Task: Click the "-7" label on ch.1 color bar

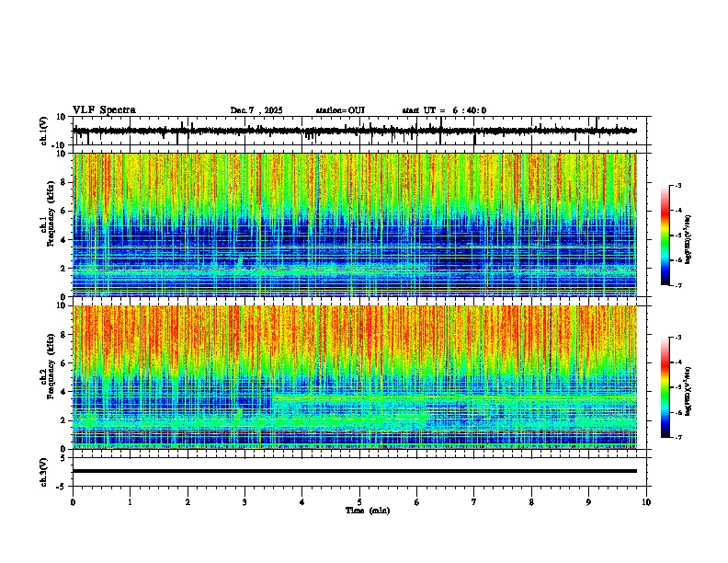Action: pyautogui.click(x=677, y=285)
